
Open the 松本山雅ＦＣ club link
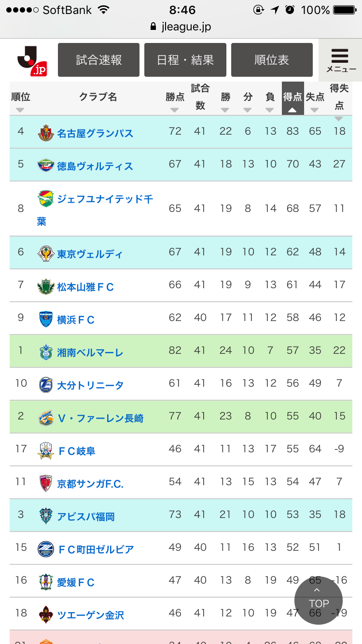click(x=85, y=287)
